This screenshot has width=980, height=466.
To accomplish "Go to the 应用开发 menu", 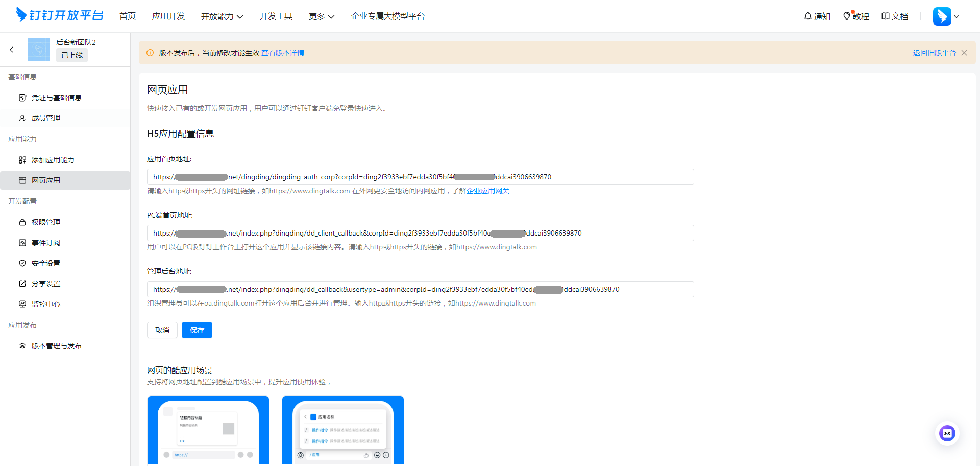I will click(x=168, y=16).
